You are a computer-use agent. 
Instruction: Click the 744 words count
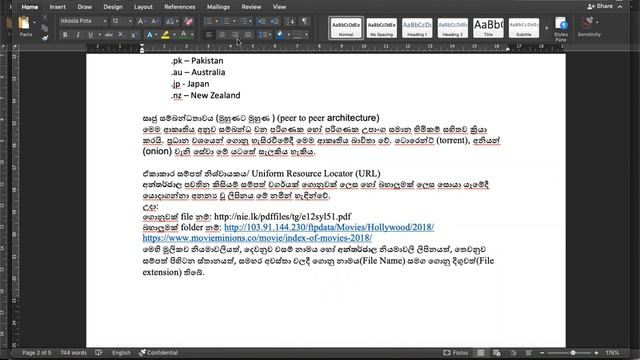73,353
